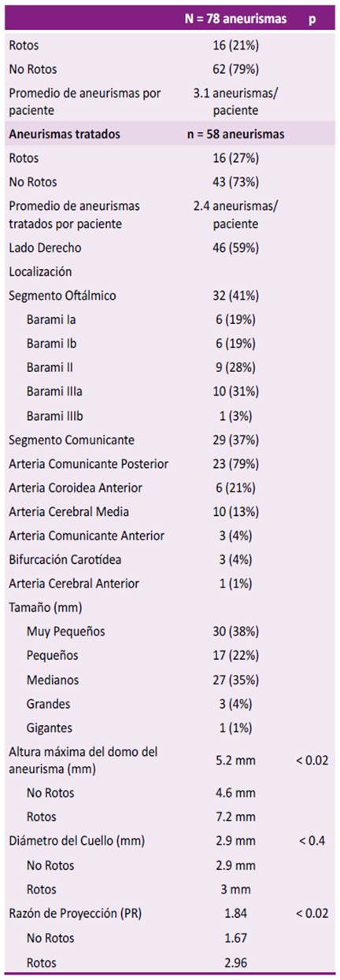Click the 'Barami Ia' sub-row
The width and height of the screenshot is (340, 980).
pos(170,320)
